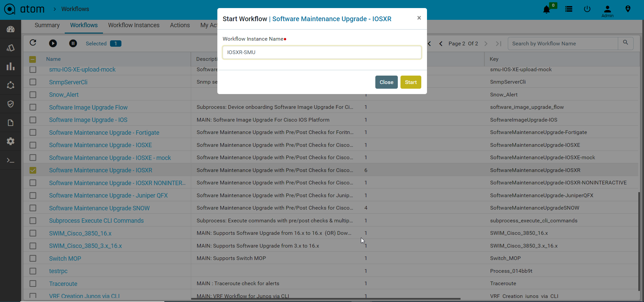644x302 pixels.
Task: Open the settings gear sidebar icon
Action: tap(11, 141)
